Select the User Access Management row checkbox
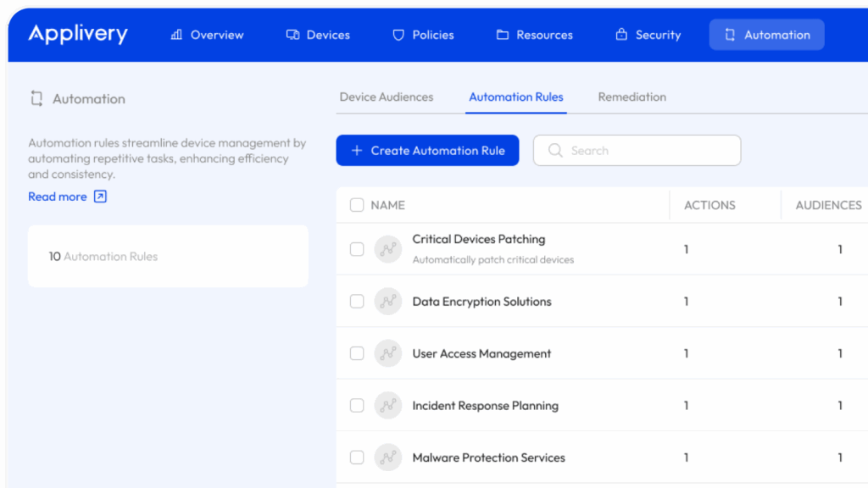This screenshot has height=488, width=868. click(x=357, y=353)
